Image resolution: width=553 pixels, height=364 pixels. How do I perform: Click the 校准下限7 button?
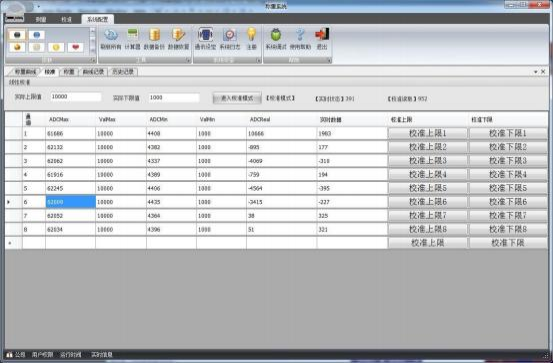(x=508, y=216)
